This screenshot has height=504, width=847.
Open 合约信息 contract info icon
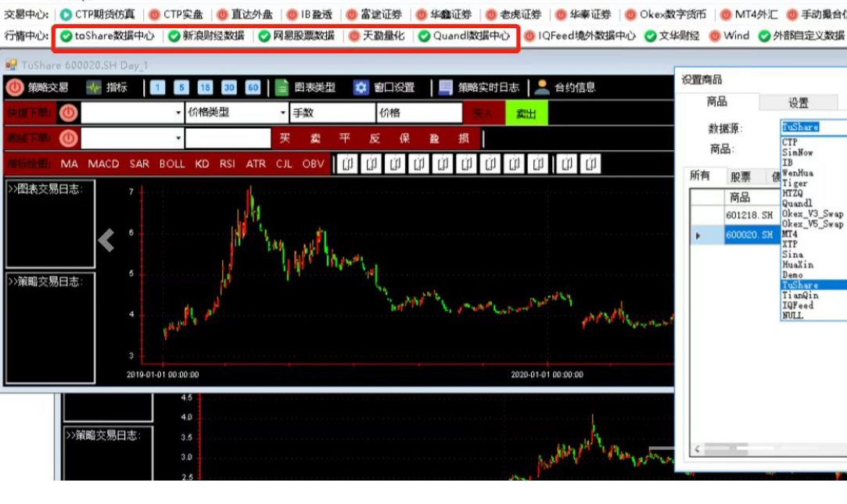[x=542, y=87]
